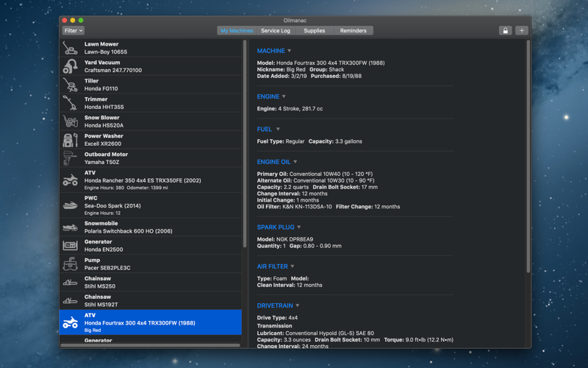
Task: Open the Filter dropdown
Action: tap(73, 31)
